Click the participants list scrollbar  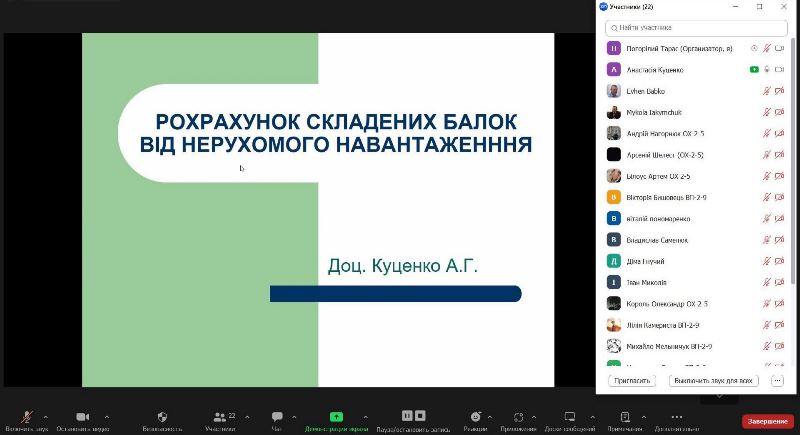792,163
